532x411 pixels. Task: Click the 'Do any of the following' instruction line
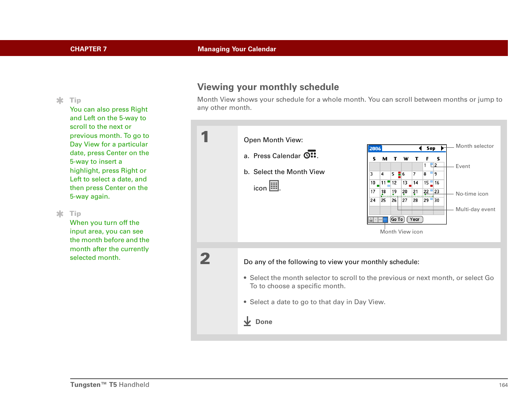[331, 262]
